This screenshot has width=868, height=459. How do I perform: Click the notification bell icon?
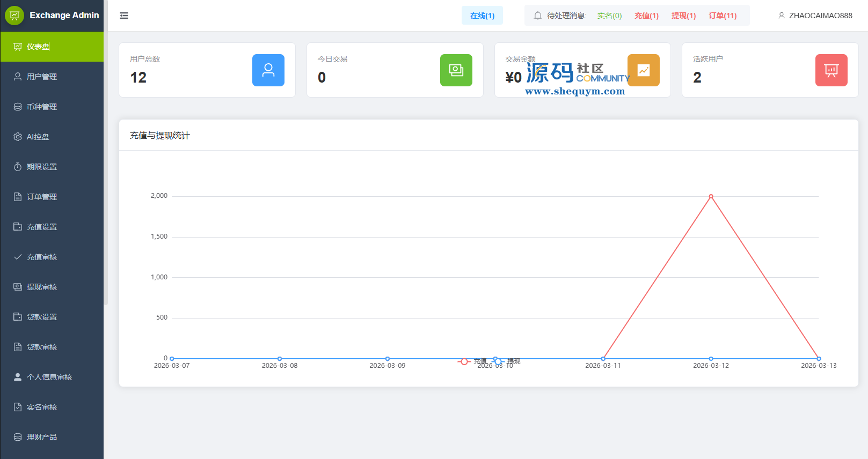[538, 16]
